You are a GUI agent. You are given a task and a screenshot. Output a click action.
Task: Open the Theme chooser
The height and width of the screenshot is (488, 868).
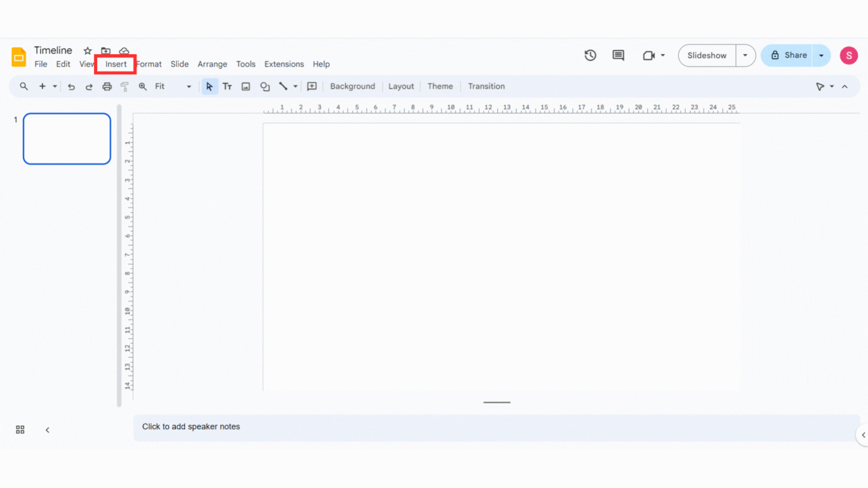(440, 86)
